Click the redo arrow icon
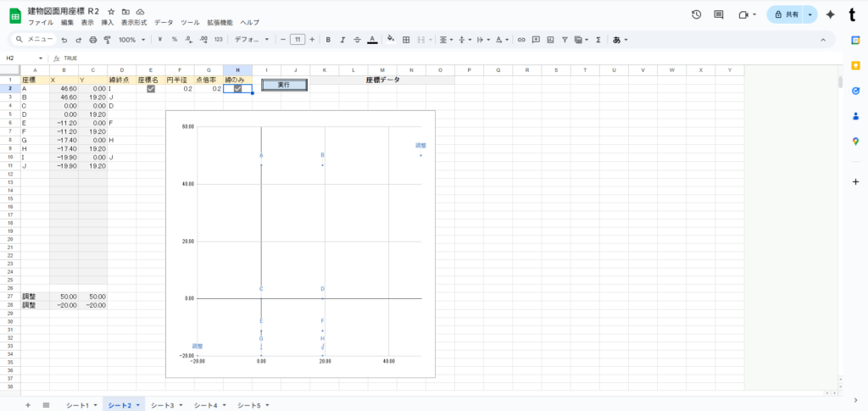Image resolution: width=868 pixels, height=411 pixels. pyautogui.click(x=79, y=40)
